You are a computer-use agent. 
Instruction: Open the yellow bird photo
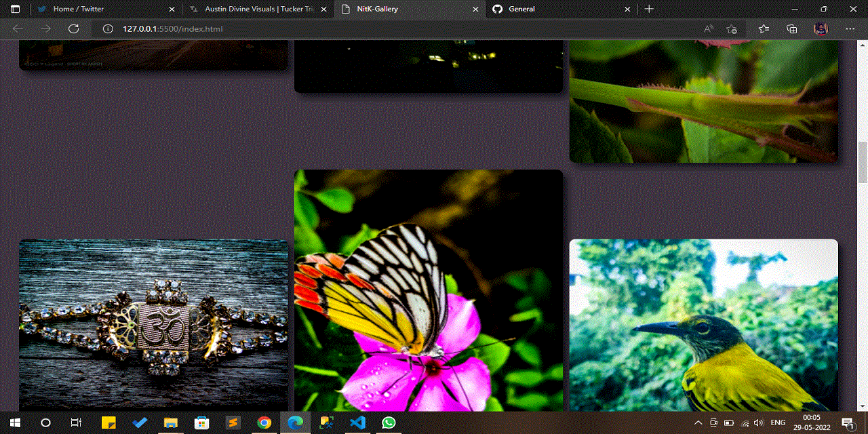click(703, 325)
